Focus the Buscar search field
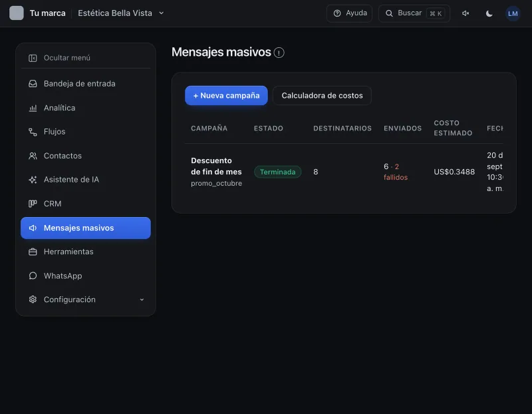Screen dimensions: 532x414 click(414, 13)
